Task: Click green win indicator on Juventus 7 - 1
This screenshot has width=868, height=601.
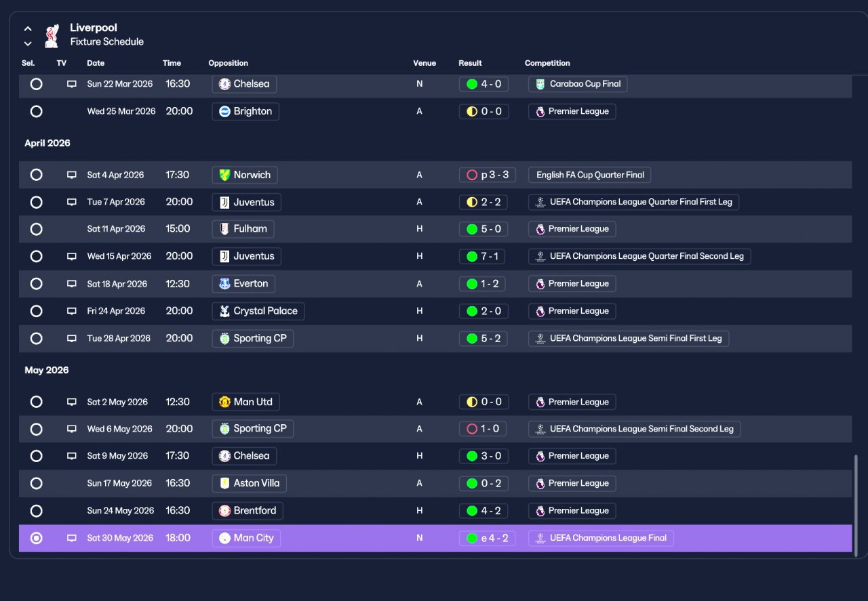Action: pyautogui.click(x=472, y=256)
